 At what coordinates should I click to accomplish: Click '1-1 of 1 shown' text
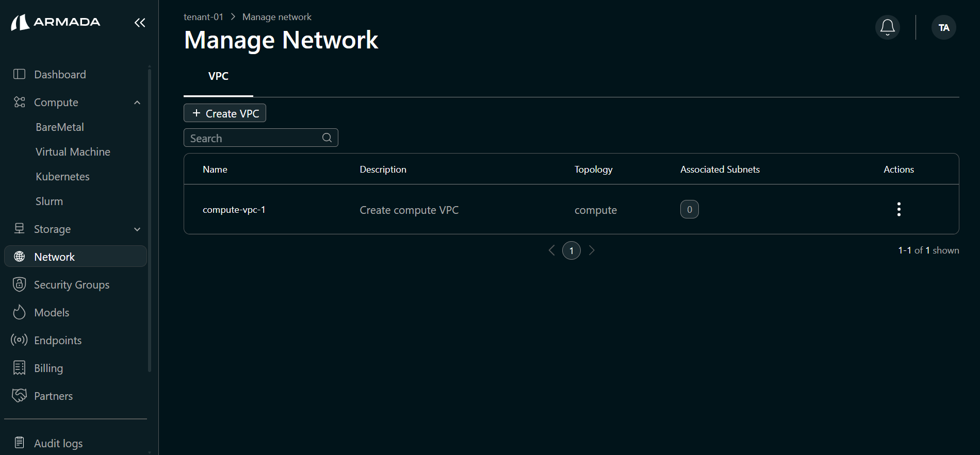tap(928, 250)
